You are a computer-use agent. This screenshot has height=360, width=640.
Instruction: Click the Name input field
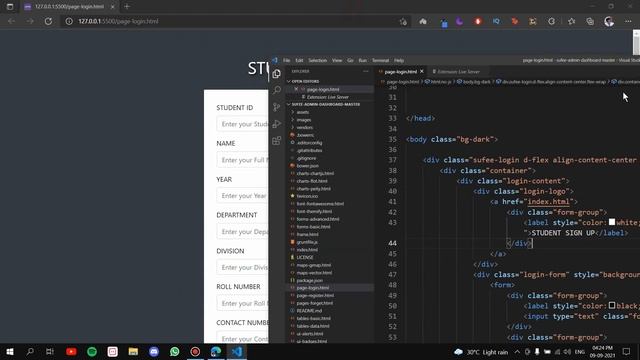click(242, 160)
